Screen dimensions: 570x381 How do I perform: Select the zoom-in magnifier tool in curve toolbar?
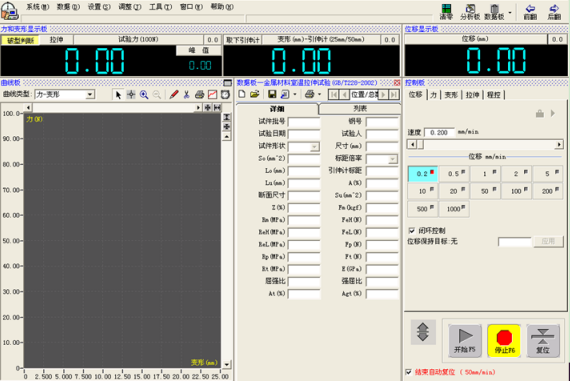pos(144,95)
